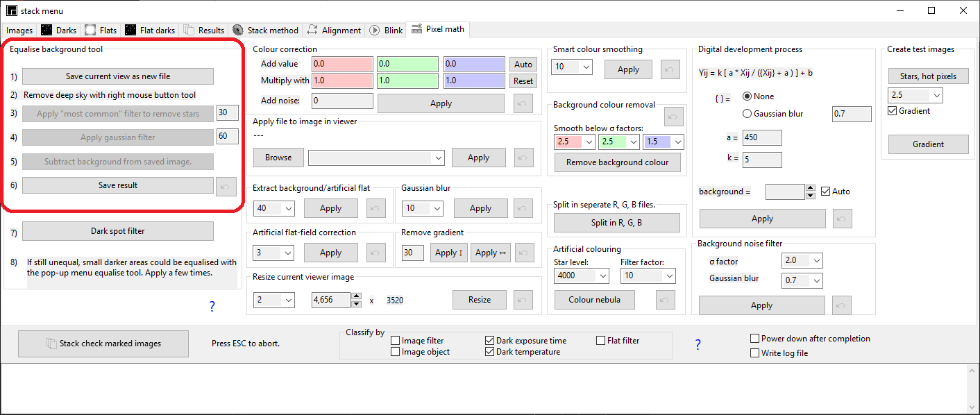
Task: Open help question mark near Equalise tool
Action: 212,307
